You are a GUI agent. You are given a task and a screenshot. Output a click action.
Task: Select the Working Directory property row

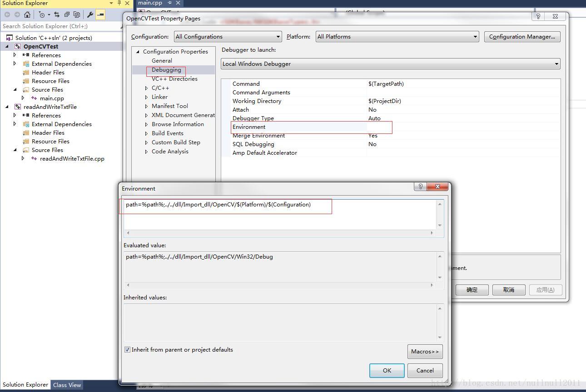coord(391,101)
